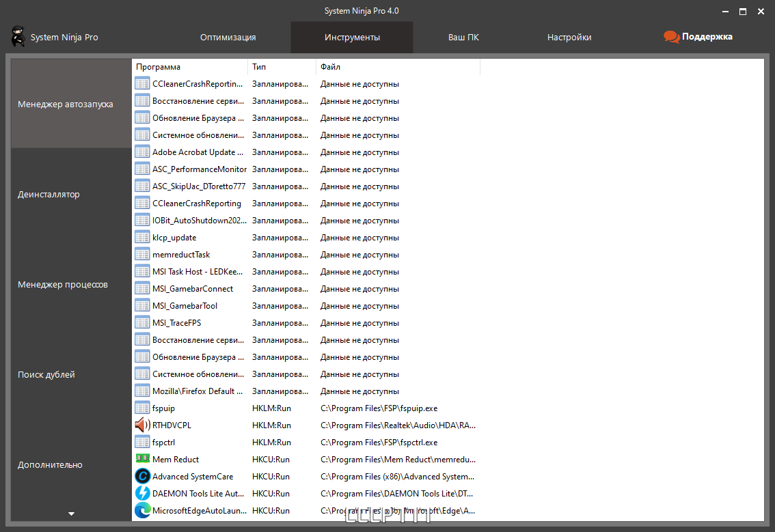The width and height of the screenshot is (775, 532).
Task: Select the Mem Reduct entry name
Action: [x=176, y=460]
